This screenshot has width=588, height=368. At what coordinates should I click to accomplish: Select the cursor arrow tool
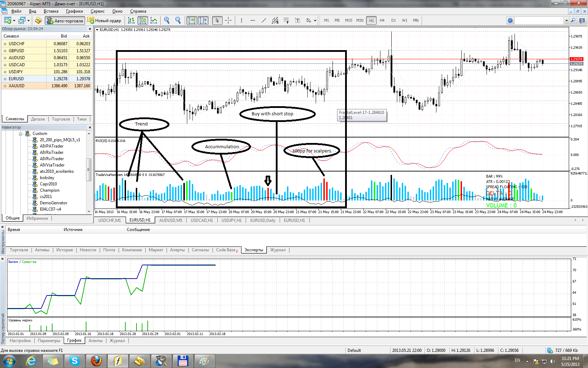tap(217, 20)
